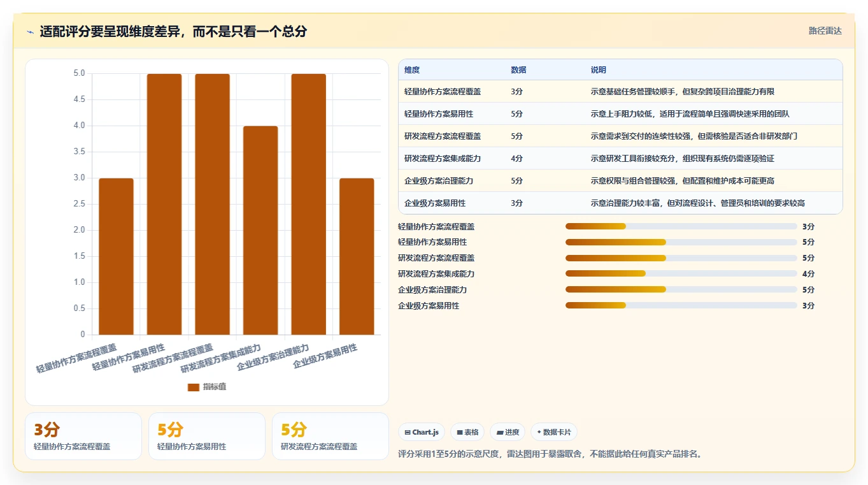Screen dimensions: 868x485
Task: Click the 说明 column header
Action: 599,70
